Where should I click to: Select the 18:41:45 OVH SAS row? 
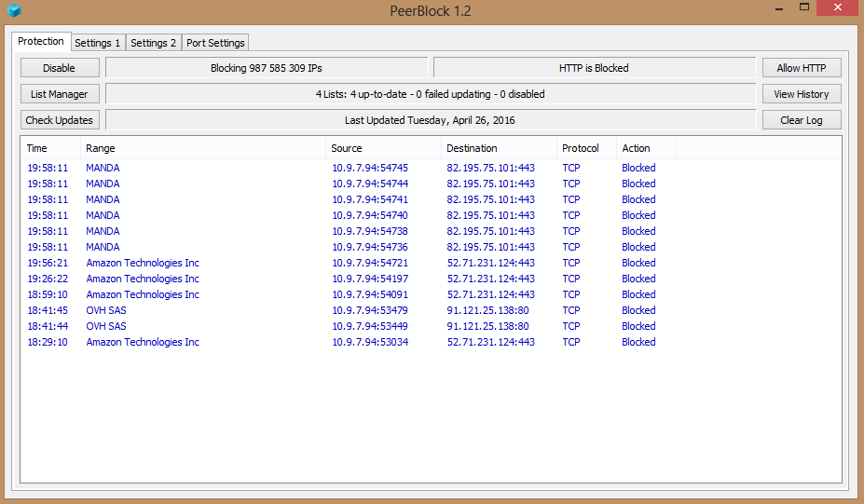(x=431, y=310)
